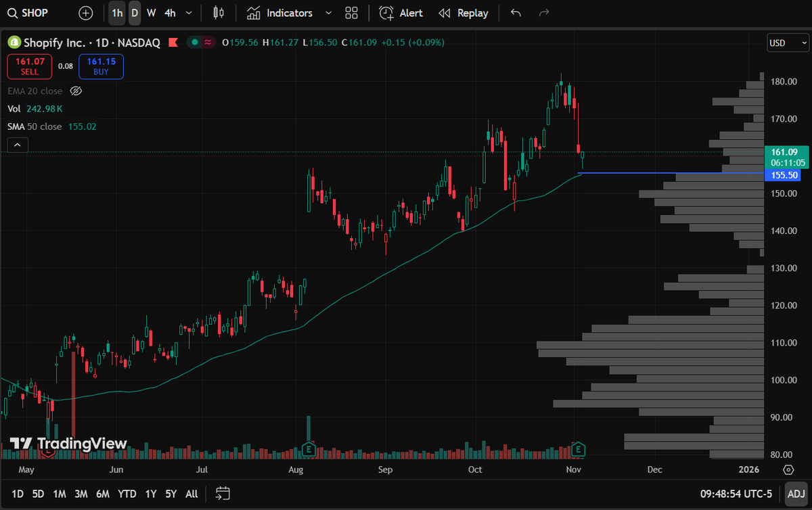Viewport: 812px width, 510px height.
Task: Create an Alert
Action: pyautogui.click(x=401, y=13)
